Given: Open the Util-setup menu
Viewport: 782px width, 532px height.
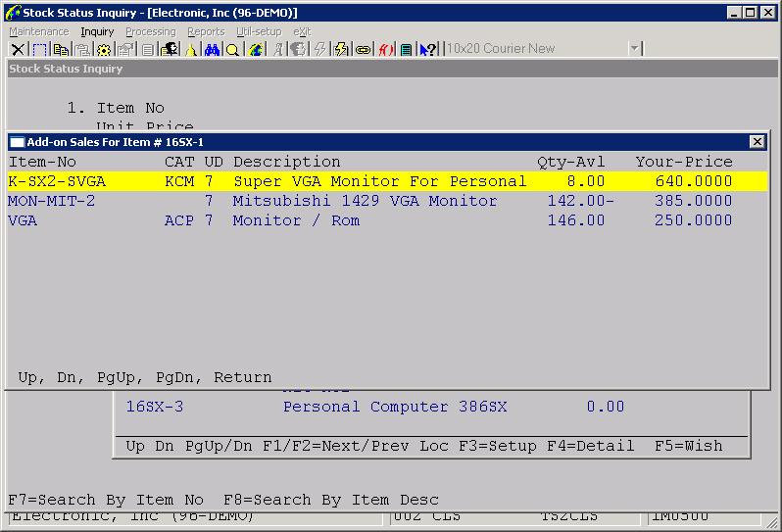Looking at the screenshot, I should pyautogui.click(x=259, y=32).
